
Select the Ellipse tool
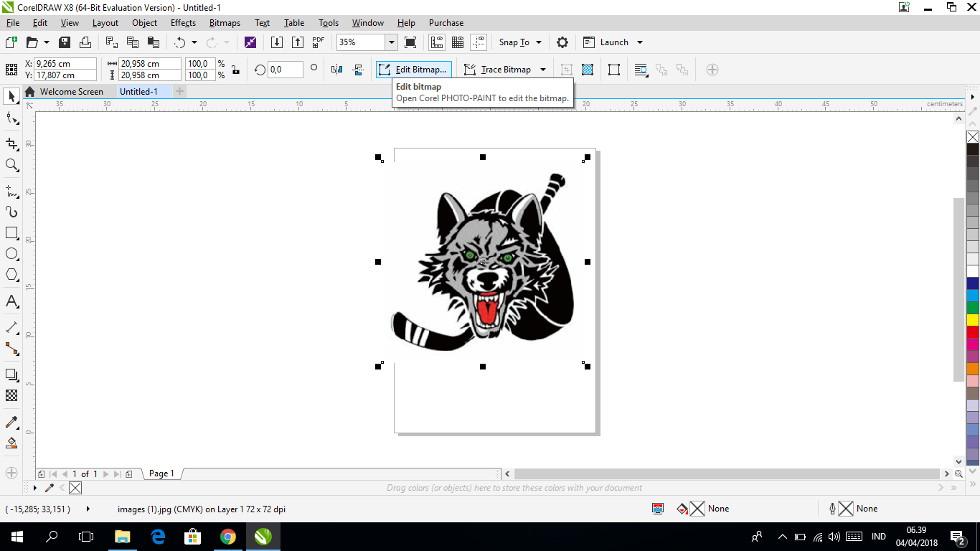[x=11, y=254]
